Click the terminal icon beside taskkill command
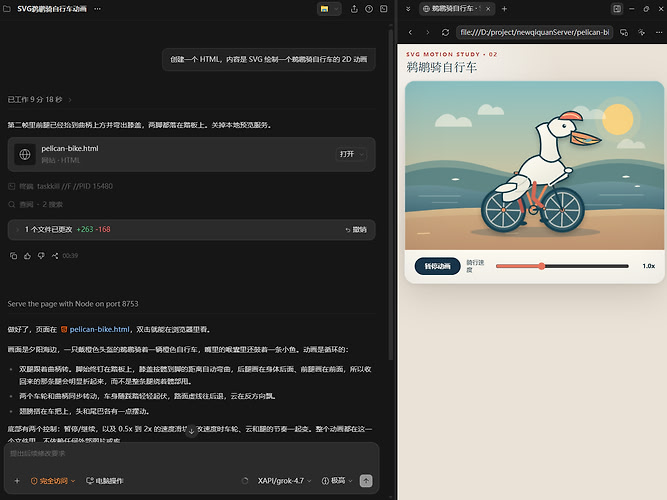 [x=12, y=186]
